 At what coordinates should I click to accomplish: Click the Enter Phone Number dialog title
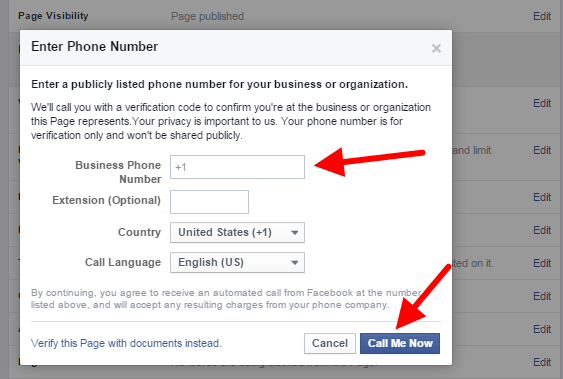[x=94, y=47]
